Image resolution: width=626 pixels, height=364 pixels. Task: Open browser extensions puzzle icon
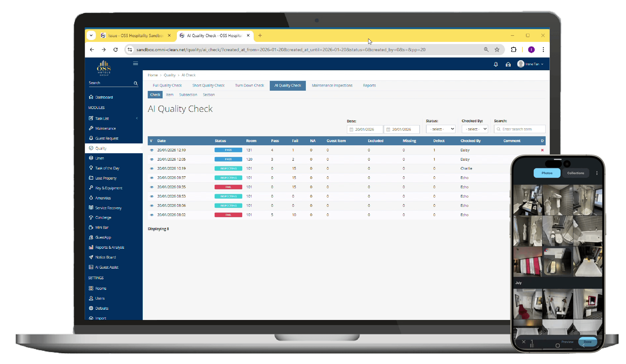click(514, 50)
